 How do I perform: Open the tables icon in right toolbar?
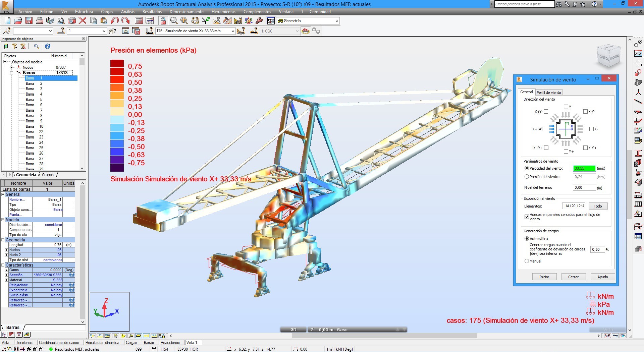638,236
